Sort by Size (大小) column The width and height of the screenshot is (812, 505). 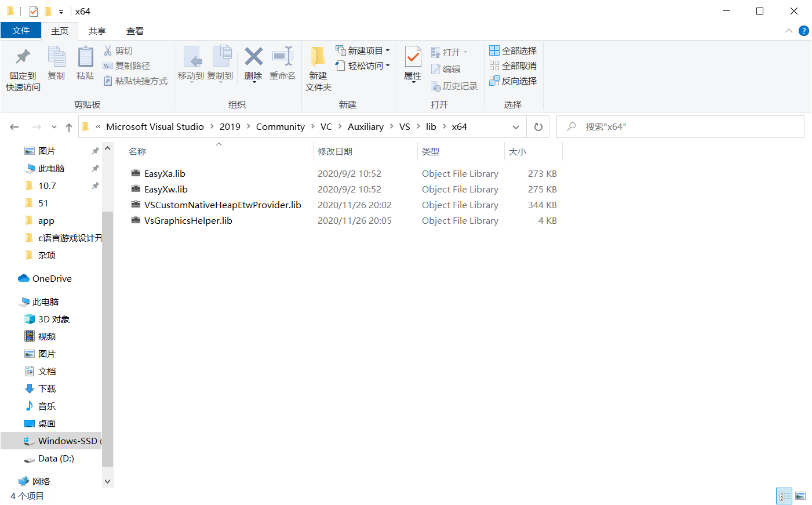point(533,152)
